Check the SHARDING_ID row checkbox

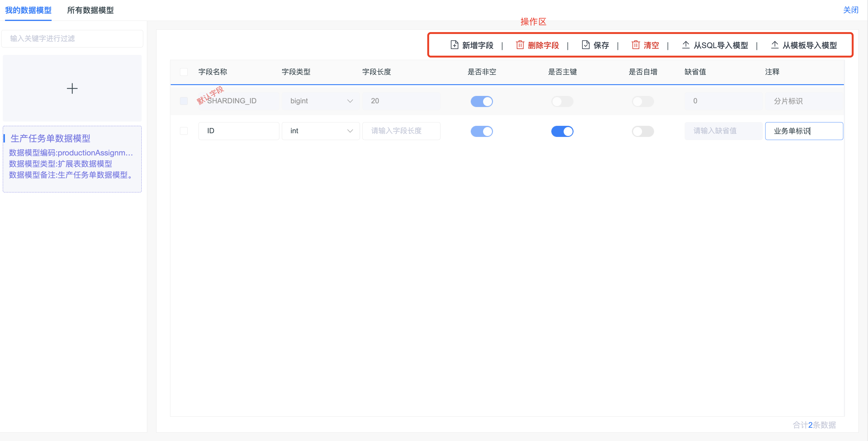[184, 101]
